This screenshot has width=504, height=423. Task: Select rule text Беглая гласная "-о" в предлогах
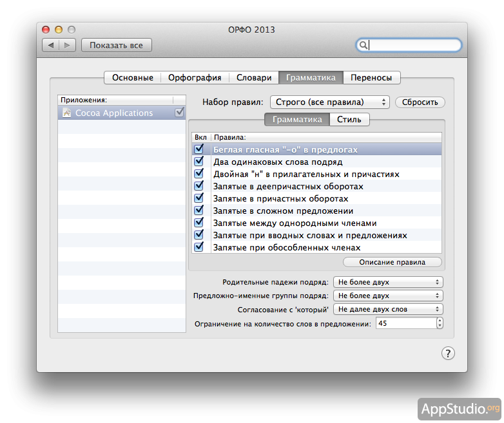[286, 149]
